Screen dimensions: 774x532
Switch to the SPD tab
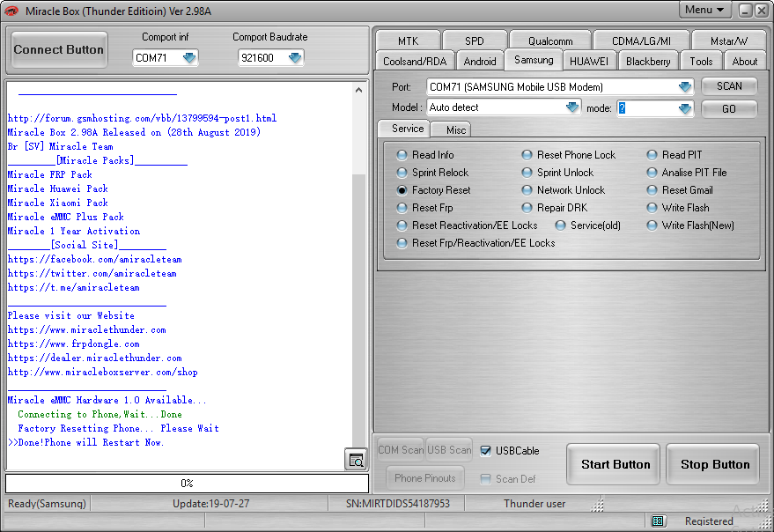coord(475,41)
